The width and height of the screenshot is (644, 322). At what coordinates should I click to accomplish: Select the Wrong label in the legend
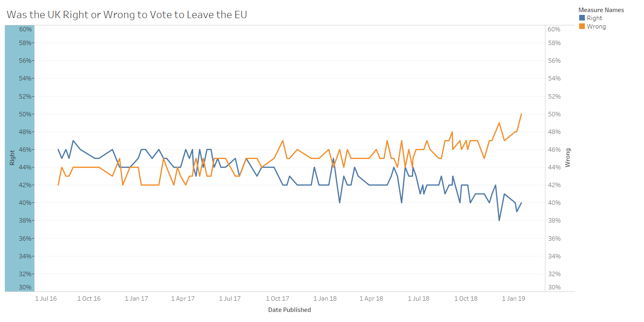[x=596, y=27]
